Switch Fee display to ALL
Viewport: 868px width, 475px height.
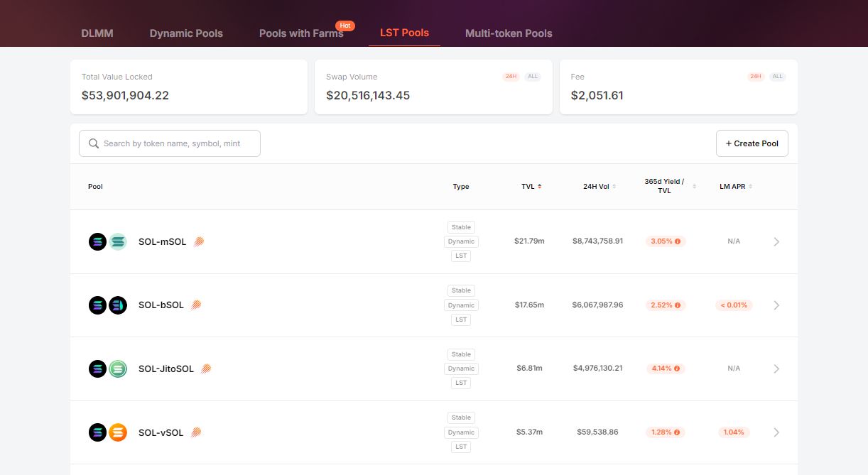click(x=778, y=77)
